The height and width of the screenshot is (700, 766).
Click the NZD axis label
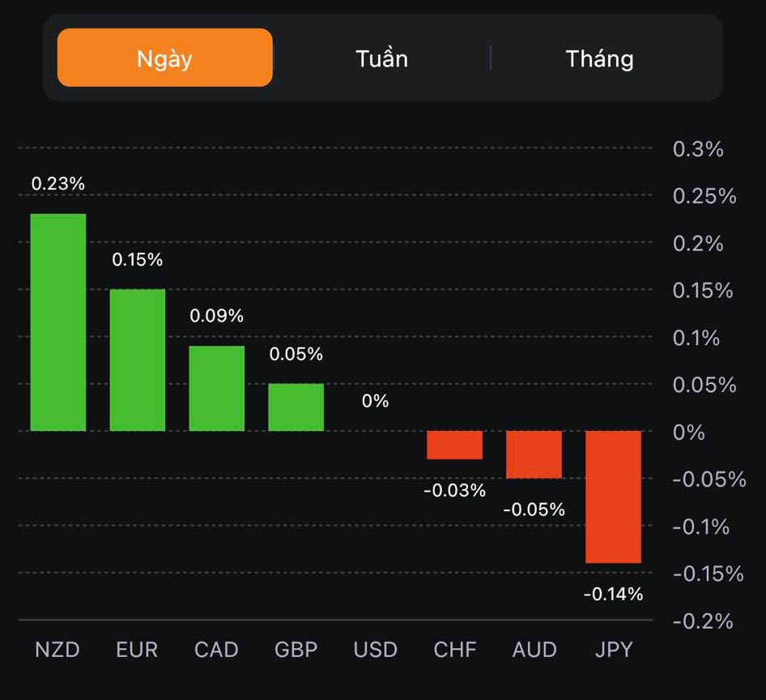click(57, 650)
